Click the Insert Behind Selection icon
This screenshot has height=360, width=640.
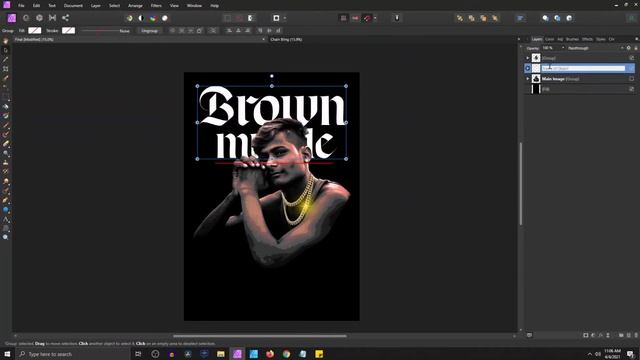[x=545, y=18]
